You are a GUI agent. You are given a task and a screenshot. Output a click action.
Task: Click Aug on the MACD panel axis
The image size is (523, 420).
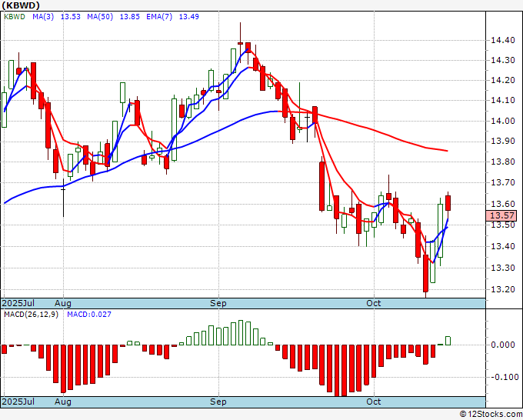point(63,402)
